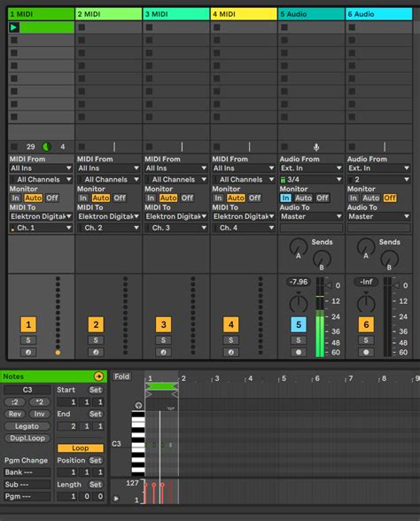Select the 4 MIDI track header

coord(244,14)
